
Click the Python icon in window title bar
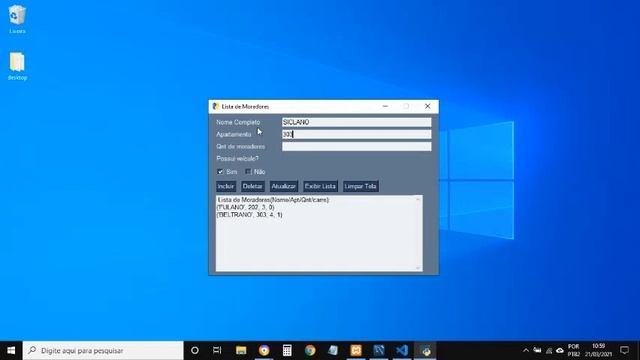tap(216, 107)
